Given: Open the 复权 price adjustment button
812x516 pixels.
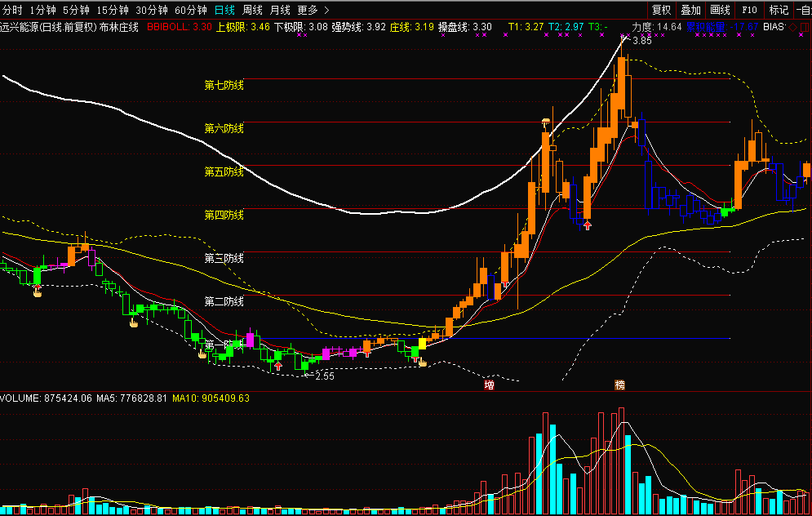Looking at the screenshot, I should click(661, 10).
